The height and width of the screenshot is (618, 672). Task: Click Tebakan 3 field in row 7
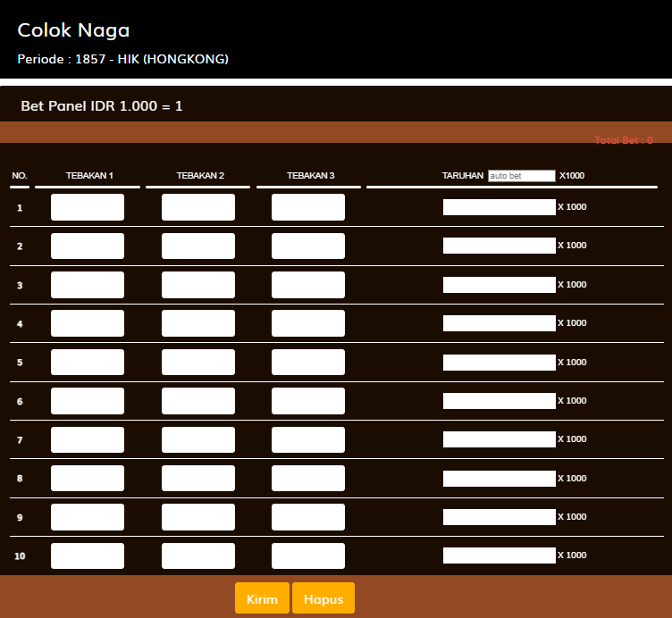308,440
